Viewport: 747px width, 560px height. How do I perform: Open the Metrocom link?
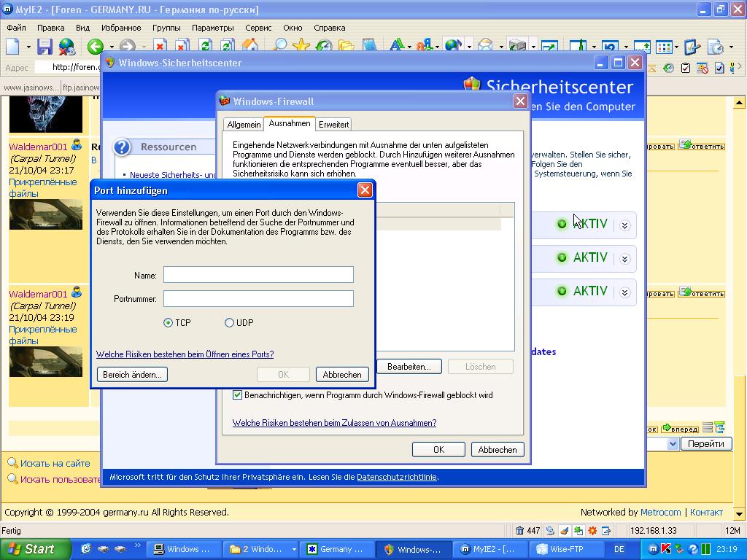pyautogui.click(x=661, y=513)
